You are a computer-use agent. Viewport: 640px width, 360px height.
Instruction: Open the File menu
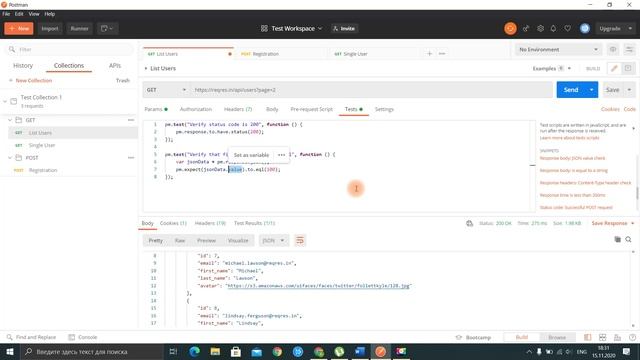(x=6, y=14)
